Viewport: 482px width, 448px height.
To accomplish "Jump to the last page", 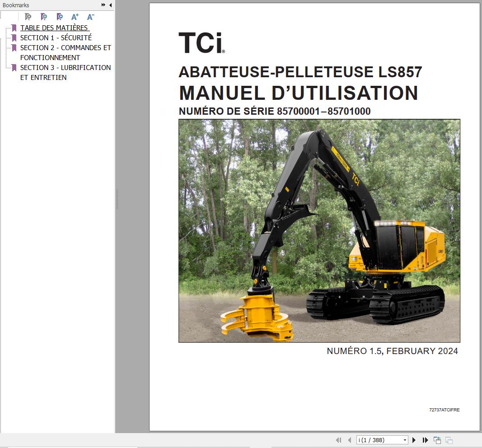I will [425, 439].
